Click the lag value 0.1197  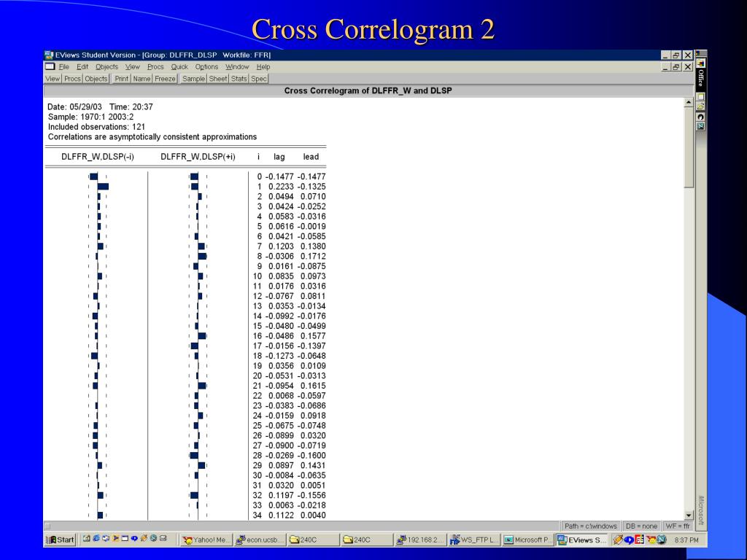[x=281, y=495]
